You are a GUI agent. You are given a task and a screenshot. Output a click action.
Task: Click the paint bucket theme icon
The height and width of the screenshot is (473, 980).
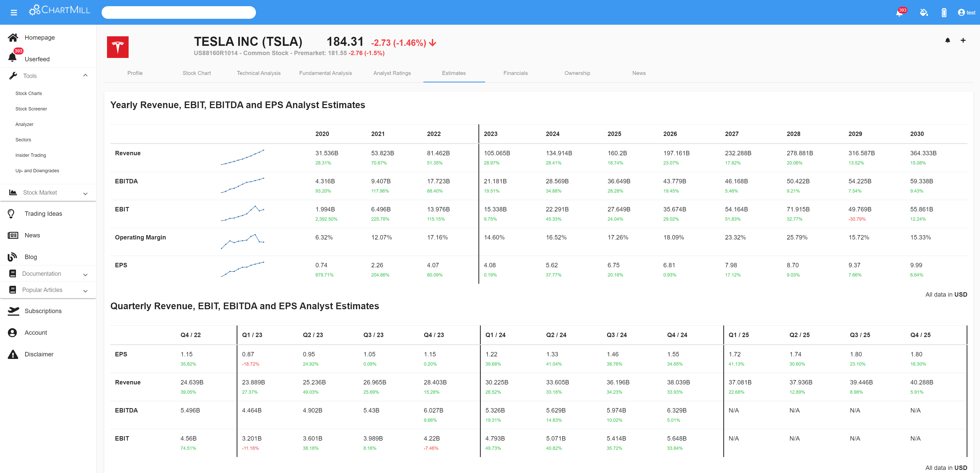924,13
